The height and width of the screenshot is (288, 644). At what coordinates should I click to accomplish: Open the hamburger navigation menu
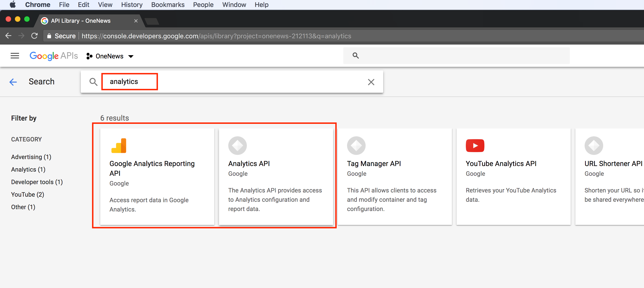click(15, 56)
